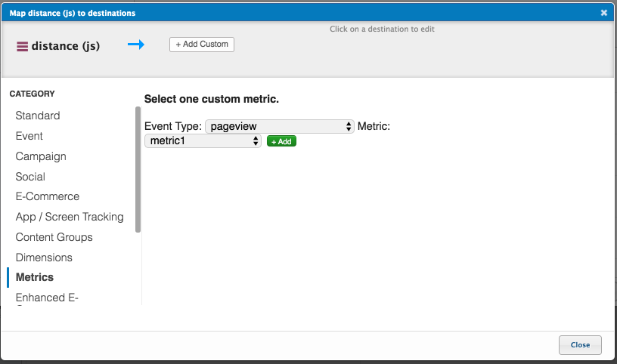Image resolution: width=617 pixels, height=364 pixels.
Task: Click the distance (js) source label
Action: pyautogui.click(x=66, y=46)
